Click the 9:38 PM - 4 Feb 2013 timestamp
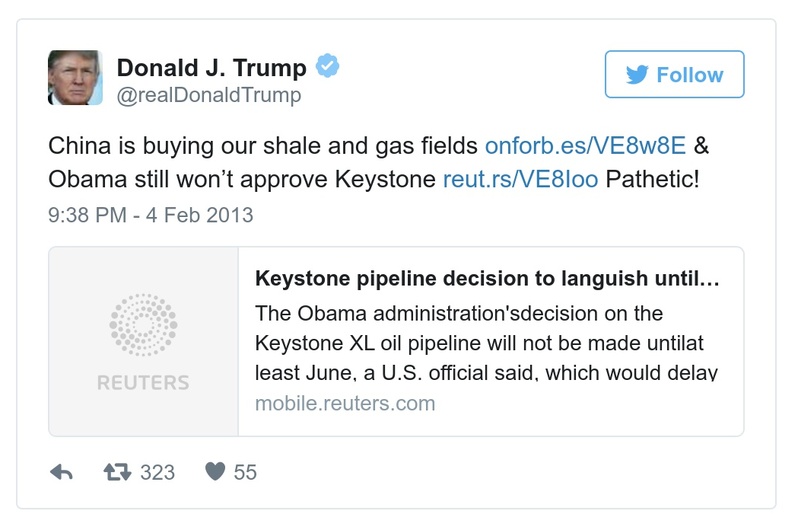This screenshot has width=798, height=530. pyautogui.click(x=151, y=214)
